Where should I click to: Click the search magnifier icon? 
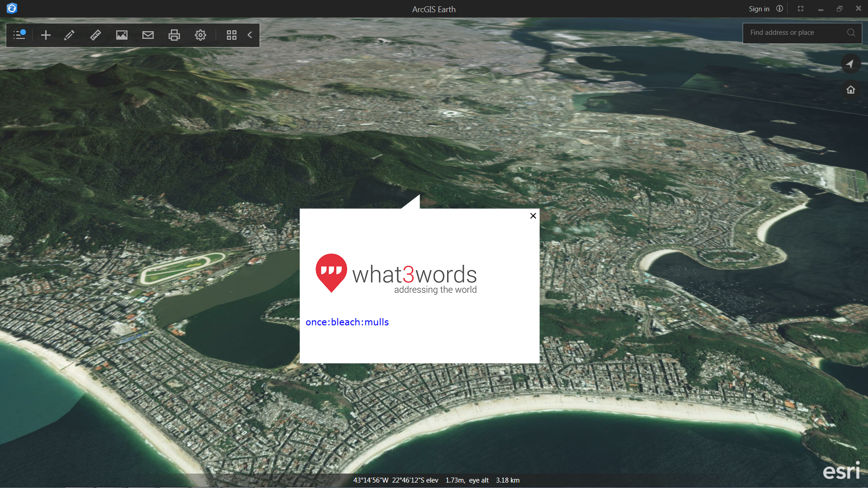[851, 33]
